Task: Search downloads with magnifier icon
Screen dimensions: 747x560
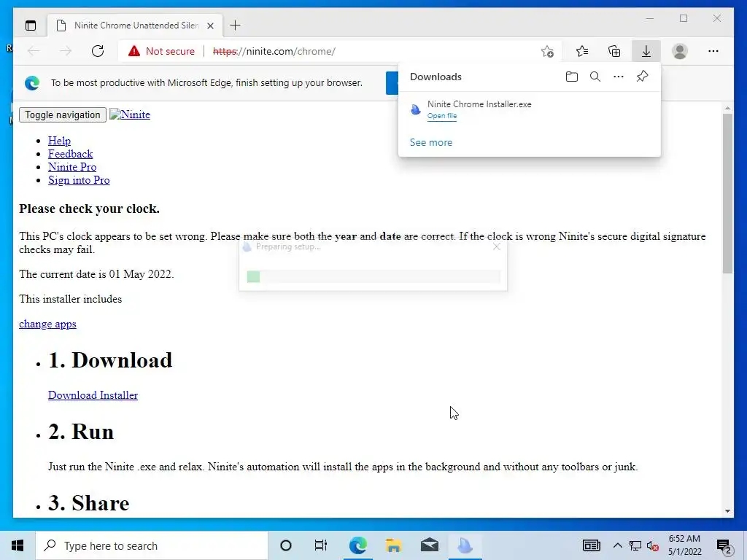Action: (595, 77)
